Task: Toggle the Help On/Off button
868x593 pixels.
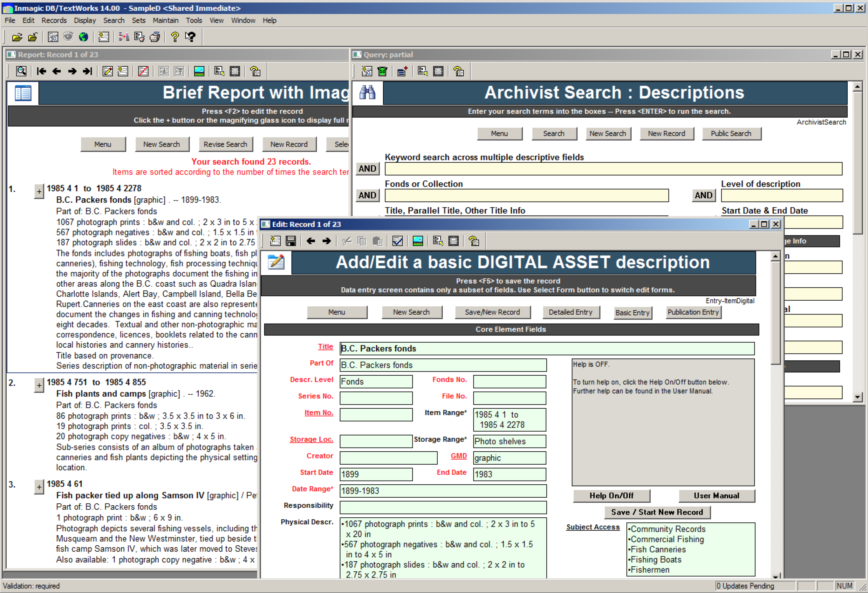Action: pyautogui.click(x=612, y=495)
